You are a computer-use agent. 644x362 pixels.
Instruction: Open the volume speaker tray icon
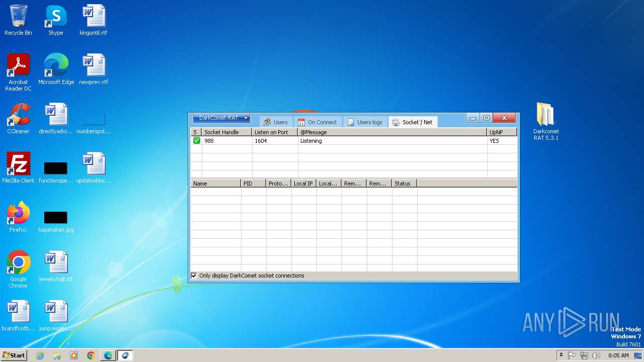click(596, 355)
